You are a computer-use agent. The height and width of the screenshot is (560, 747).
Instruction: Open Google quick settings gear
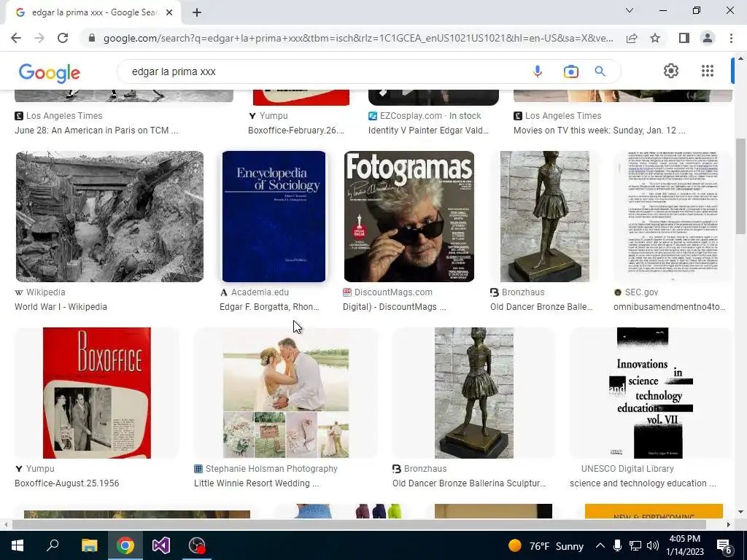pyautogui.click(x=671, y=71)
